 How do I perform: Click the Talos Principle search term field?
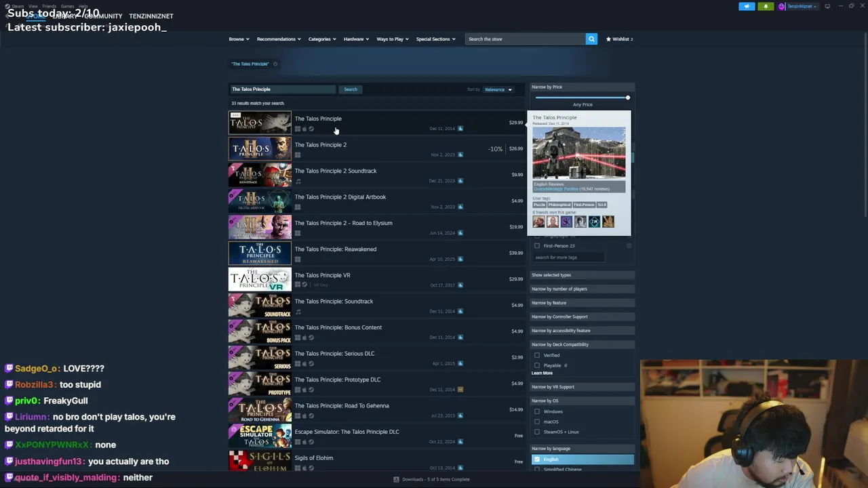coord(283,89)
